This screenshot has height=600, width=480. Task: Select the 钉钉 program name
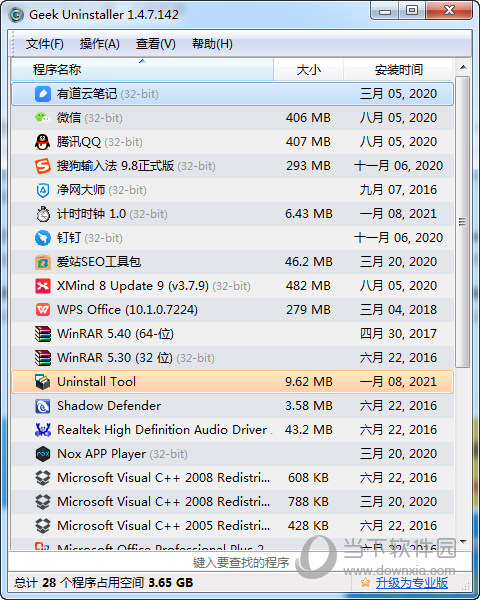coord(69,238)
